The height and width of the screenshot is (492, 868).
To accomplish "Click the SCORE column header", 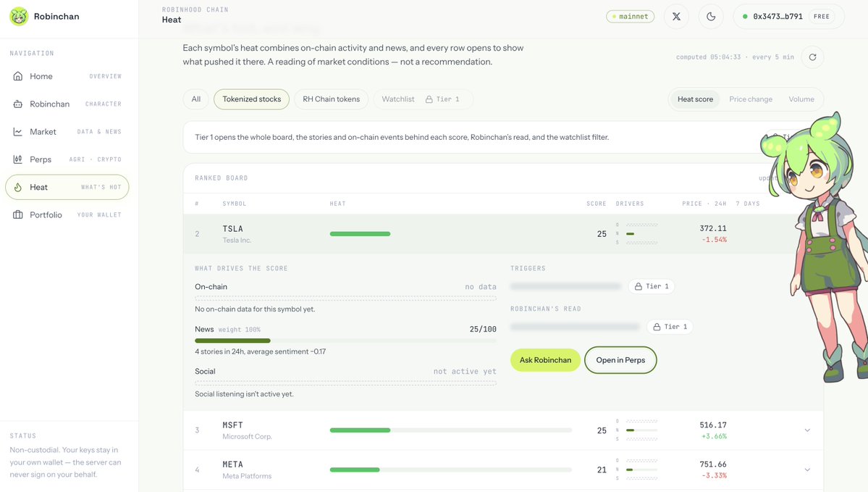I will click(597, 204).
